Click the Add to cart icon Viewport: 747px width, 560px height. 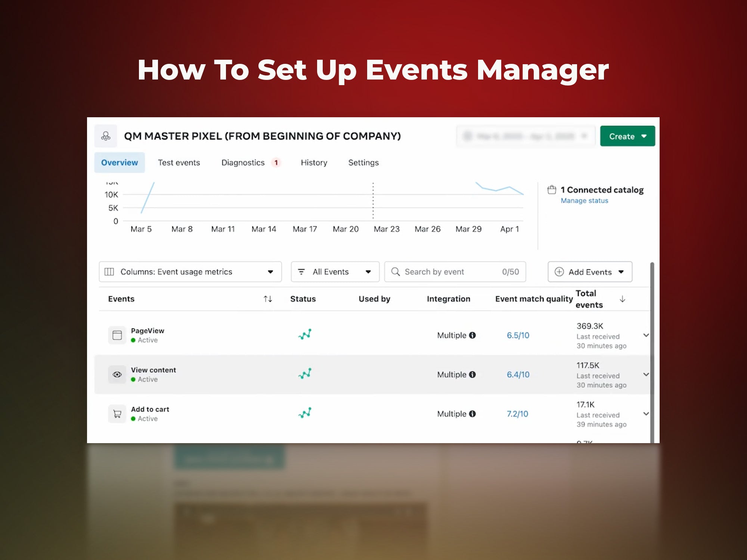[x=117, y=414]
